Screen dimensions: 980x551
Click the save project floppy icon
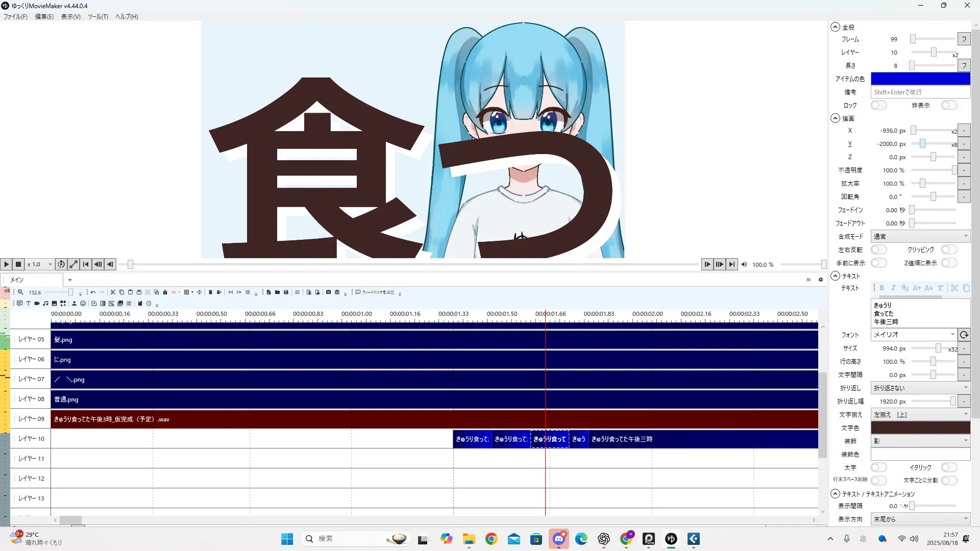pos(286,292)
